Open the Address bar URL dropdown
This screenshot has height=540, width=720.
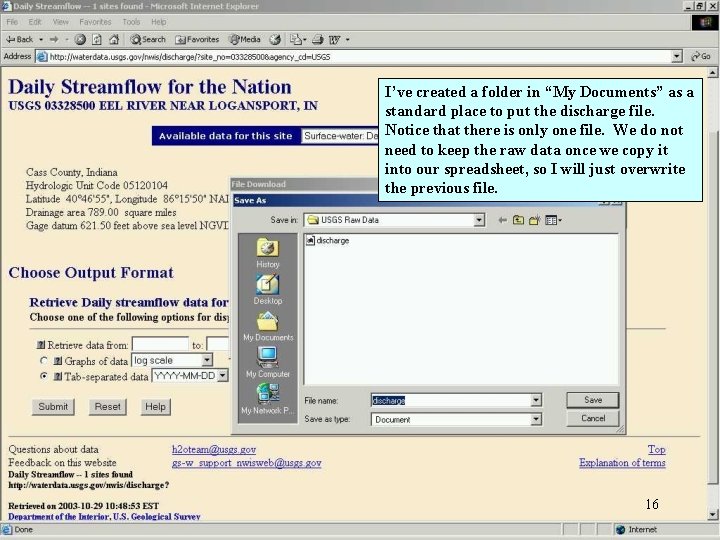[676, 56]
